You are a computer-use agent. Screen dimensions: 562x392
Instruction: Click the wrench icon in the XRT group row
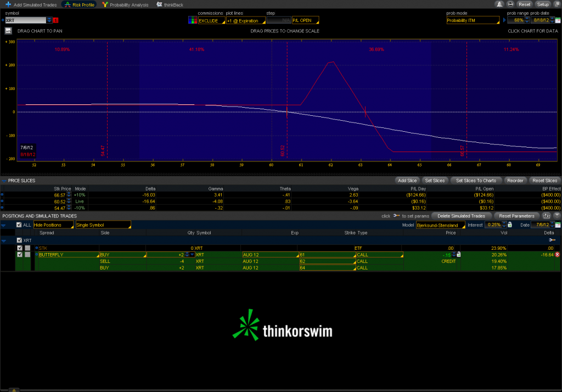tap(552, 240)
